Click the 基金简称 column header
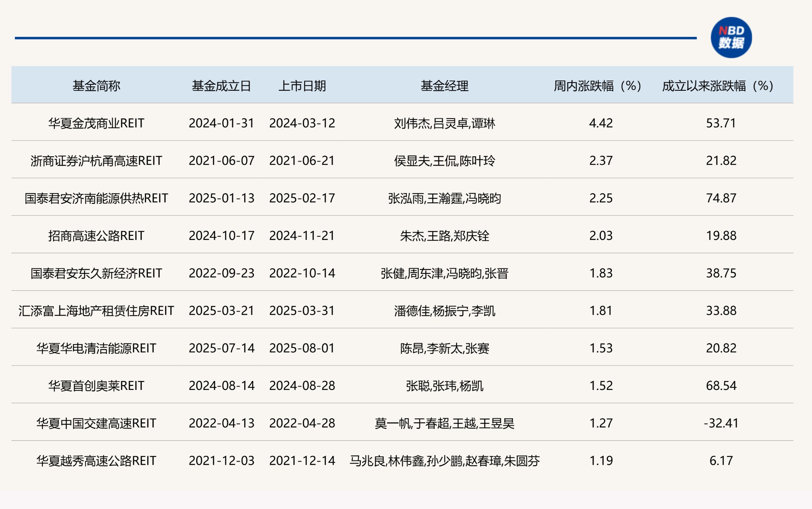 point(96,86)
